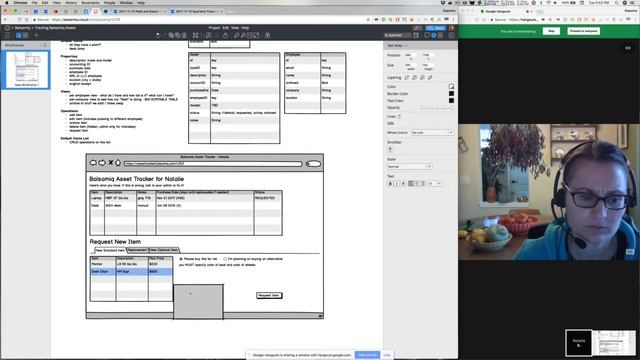Click the X stop icon in mockup browser

(111, 162)
